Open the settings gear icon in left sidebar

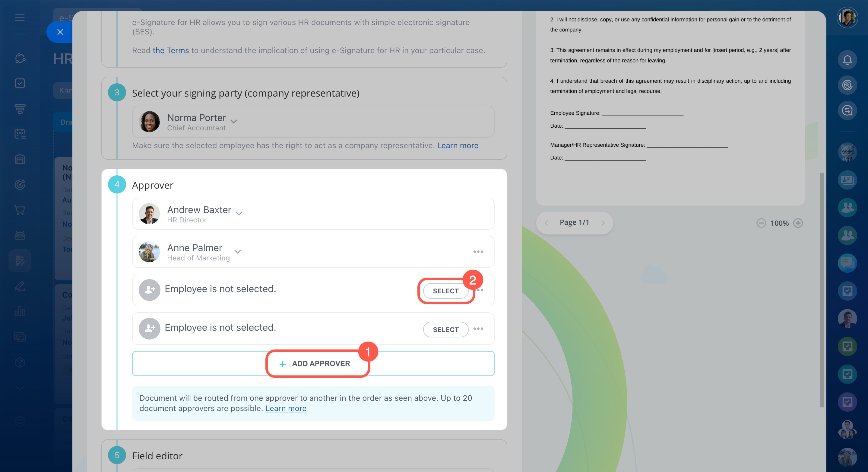tap(20, 421)
